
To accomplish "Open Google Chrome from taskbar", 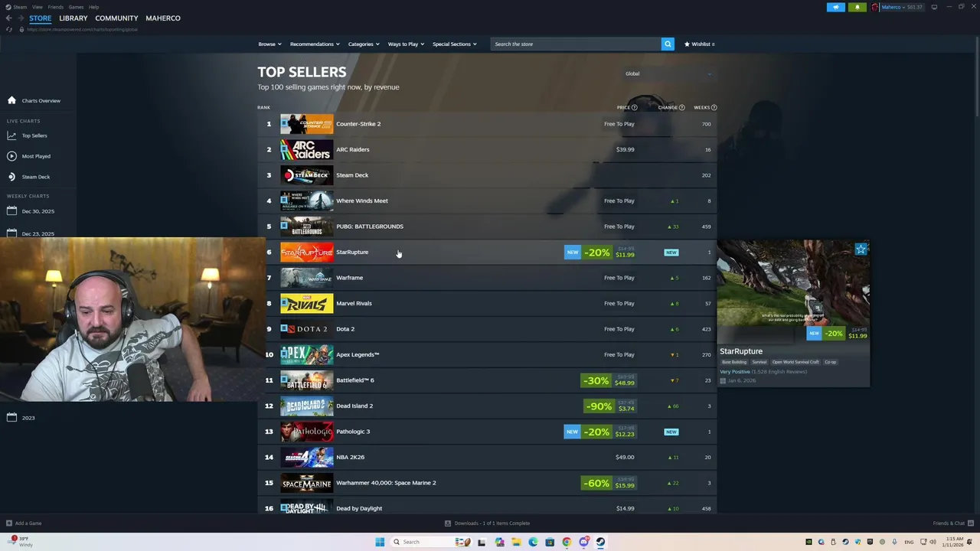I will click(x=567, y=542).
